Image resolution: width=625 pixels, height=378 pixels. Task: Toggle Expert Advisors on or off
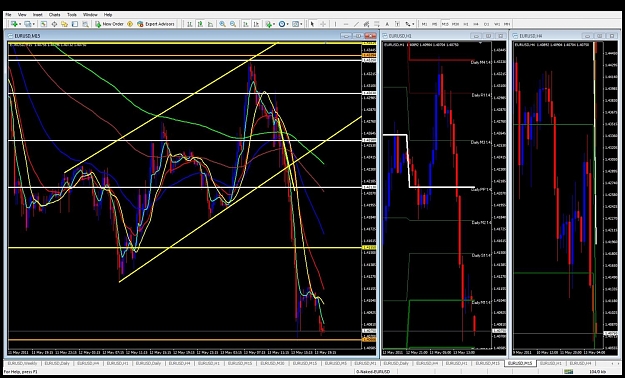pyautogui.click(x=156, y=24)
